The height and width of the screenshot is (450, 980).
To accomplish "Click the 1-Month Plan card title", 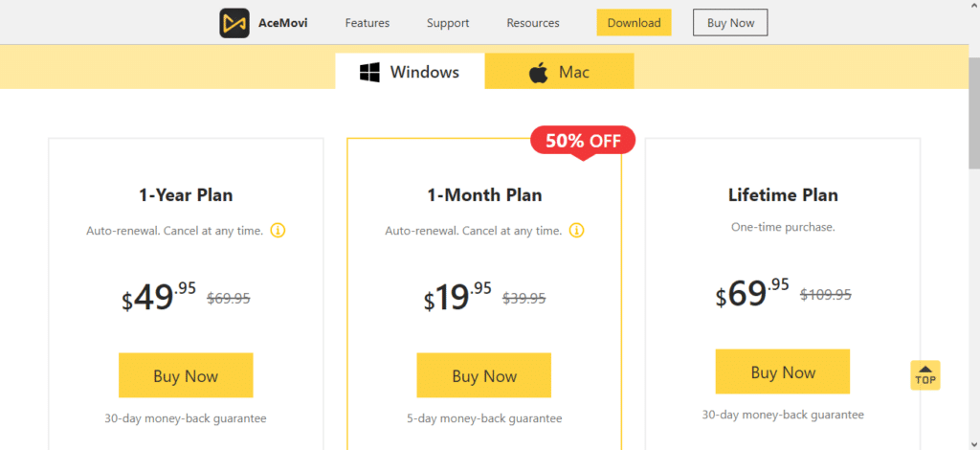I will (484, 195).
